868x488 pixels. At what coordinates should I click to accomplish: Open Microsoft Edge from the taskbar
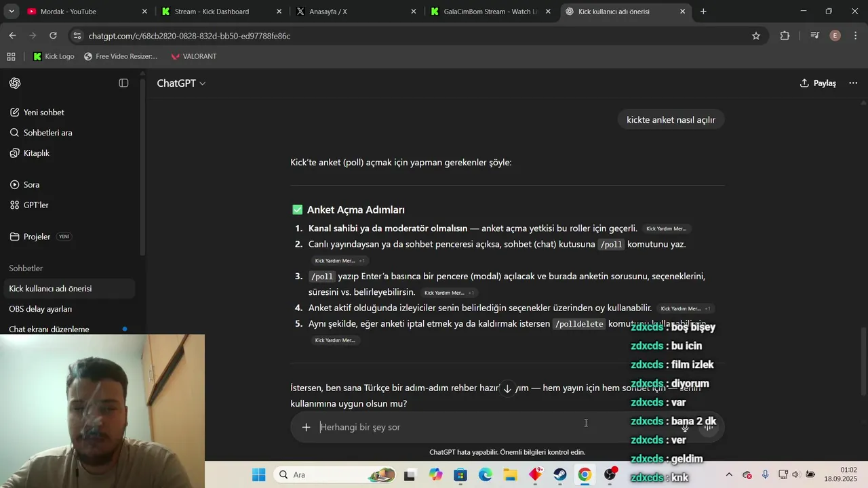[486, 475]
